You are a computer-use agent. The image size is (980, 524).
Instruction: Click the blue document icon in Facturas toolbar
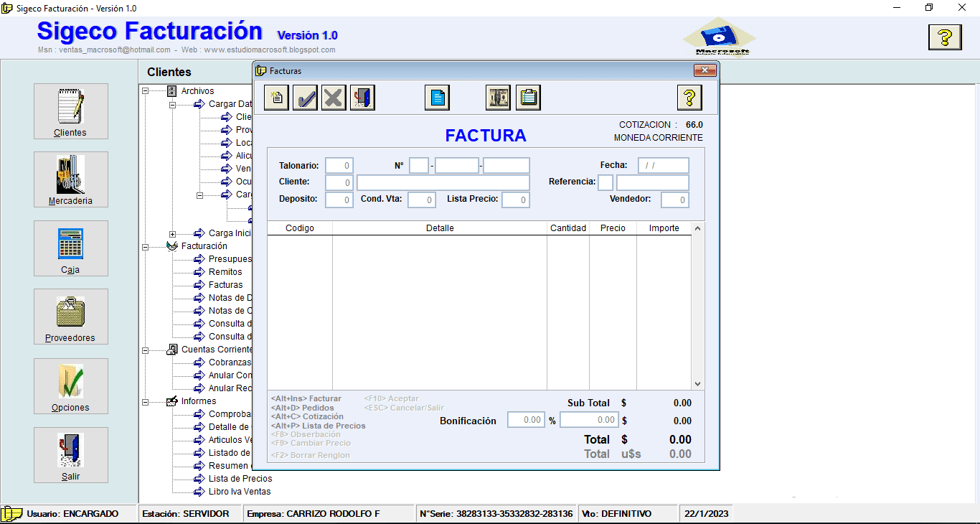[437, 98]
